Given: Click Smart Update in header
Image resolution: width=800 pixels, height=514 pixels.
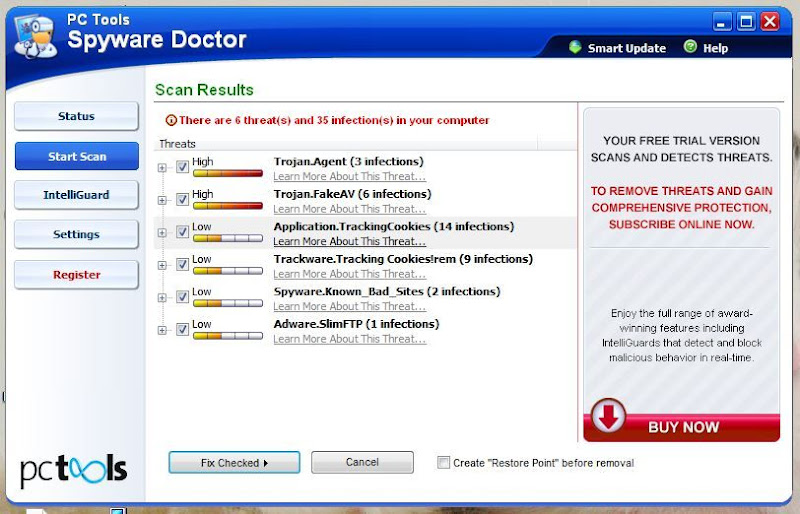Looking at the screenshot, I should point(627,48).
